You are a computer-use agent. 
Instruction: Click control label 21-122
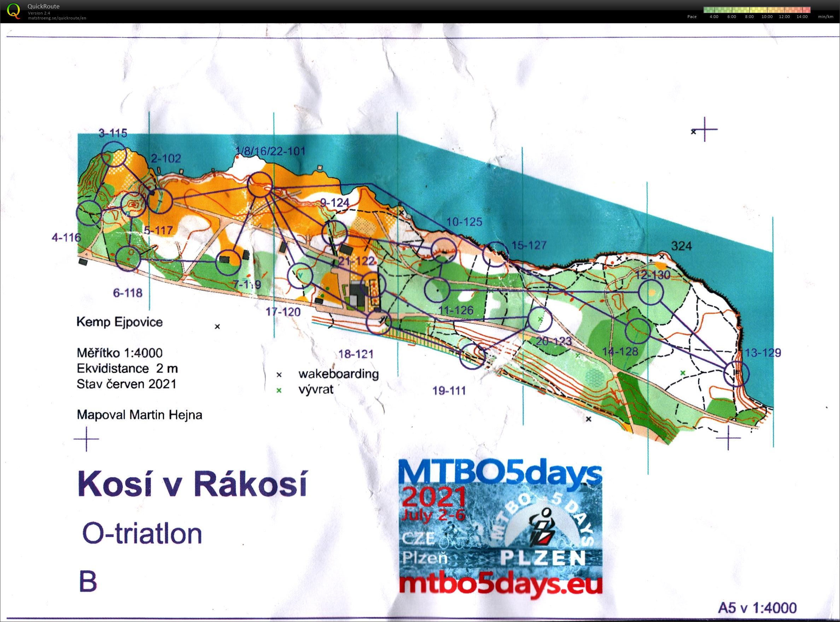357,260
